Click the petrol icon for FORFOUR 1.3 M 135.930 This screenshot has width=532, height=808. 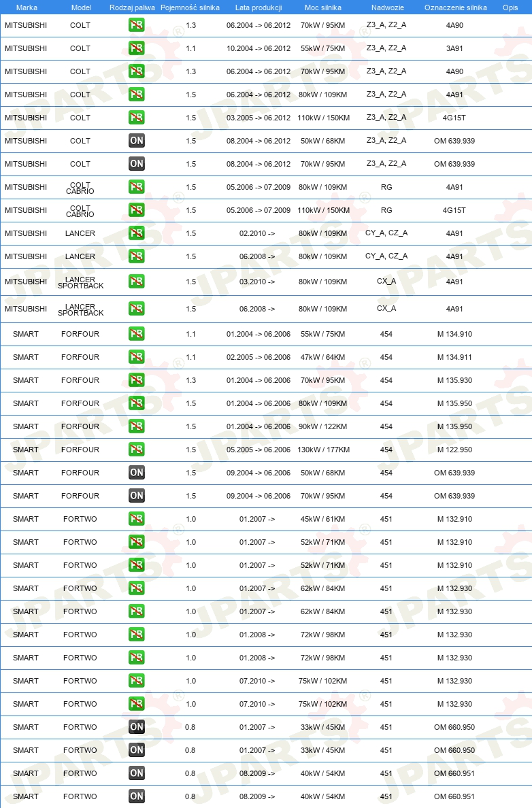pyautogui.click(x=137, y=380)
